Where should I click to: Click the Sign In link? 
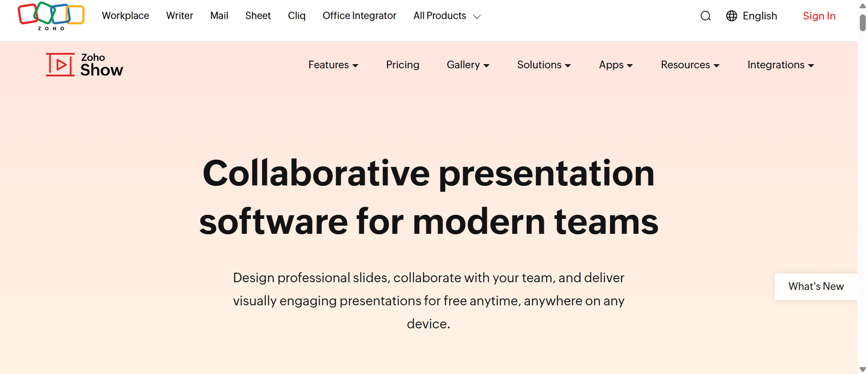point(819,16)
